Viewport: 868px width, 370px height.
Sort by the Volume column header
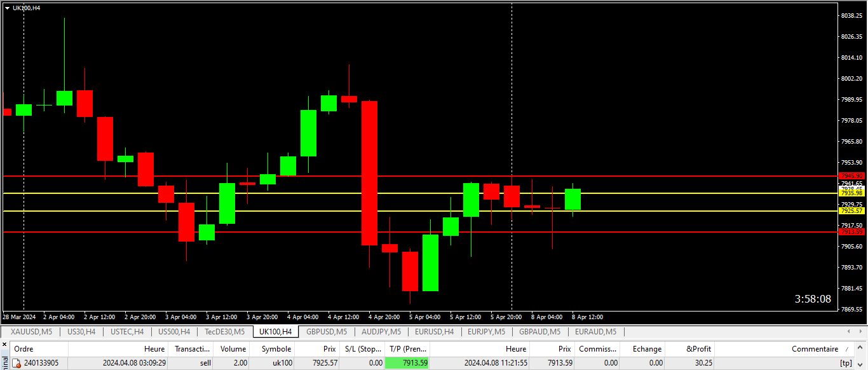coord(233,349)
